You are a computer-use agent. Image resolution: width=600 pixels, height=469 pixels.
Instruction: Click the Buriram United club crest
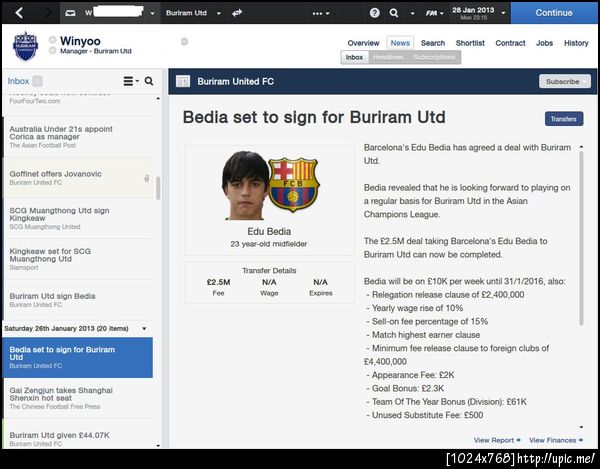click(25, 46)
